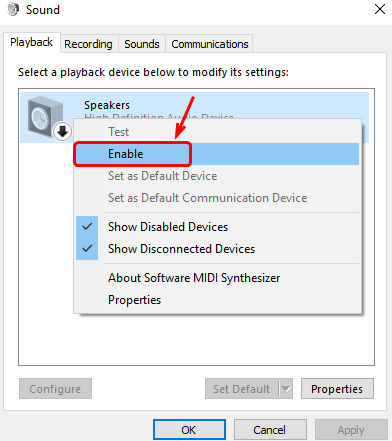Switch to the Sounds tab

142,44
